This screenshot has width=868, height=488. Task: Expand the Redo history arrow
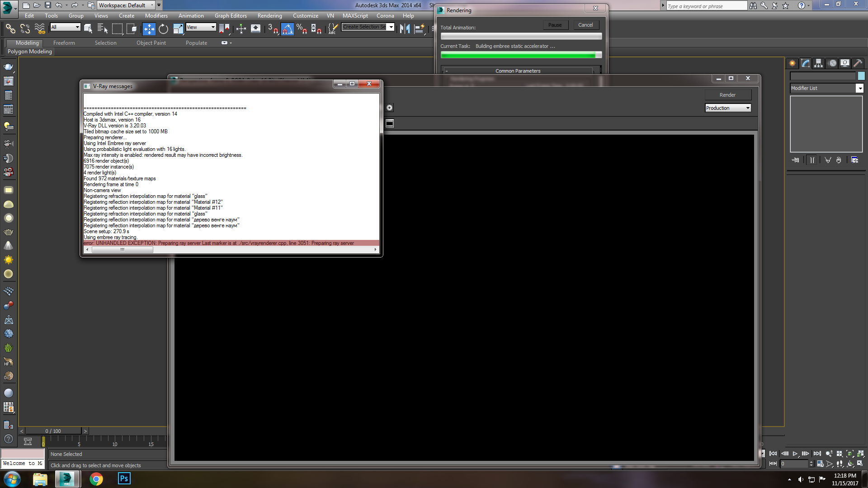(x=82, y=5)
